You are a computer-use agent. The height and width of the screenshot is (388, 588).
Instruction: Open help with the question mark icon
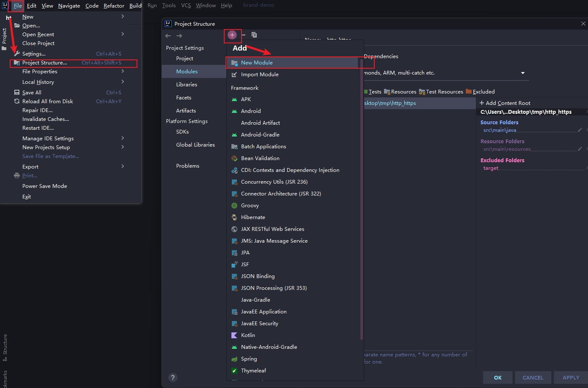172,377
